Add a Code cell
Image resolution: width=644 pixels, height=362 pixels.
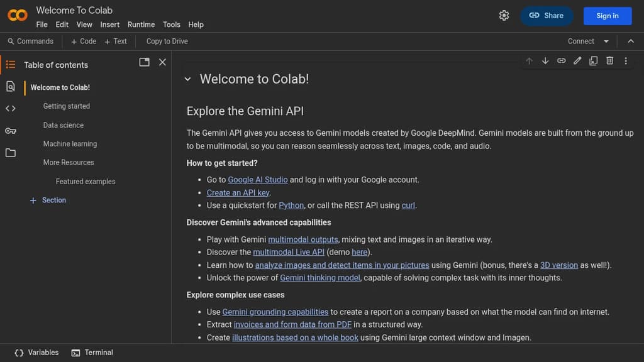[84, 41]
